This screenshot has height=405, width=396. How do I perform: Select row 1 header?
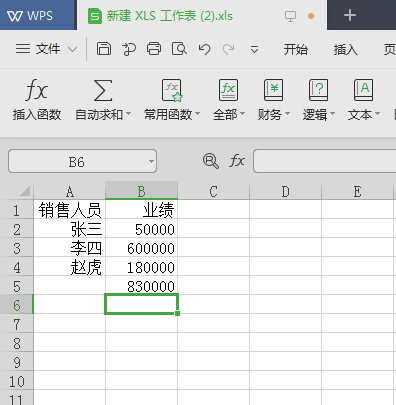coord(17,210)
